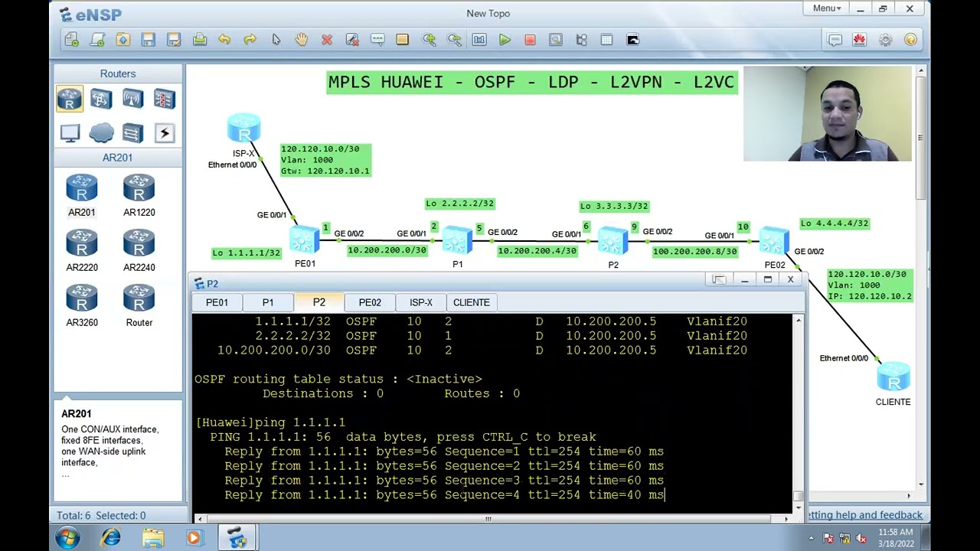
Task: Click the Show All Interfaces icon
Action: pos(581,40)
